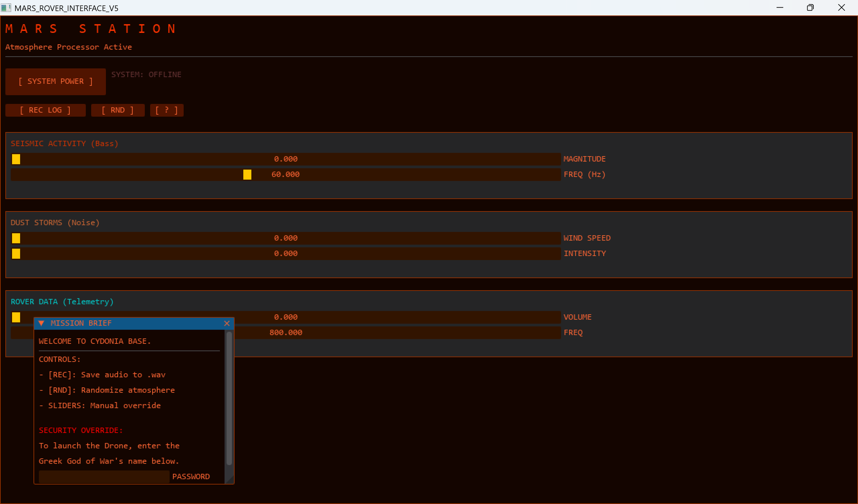Click inside the PASSWORD input field

click(103, 477)
